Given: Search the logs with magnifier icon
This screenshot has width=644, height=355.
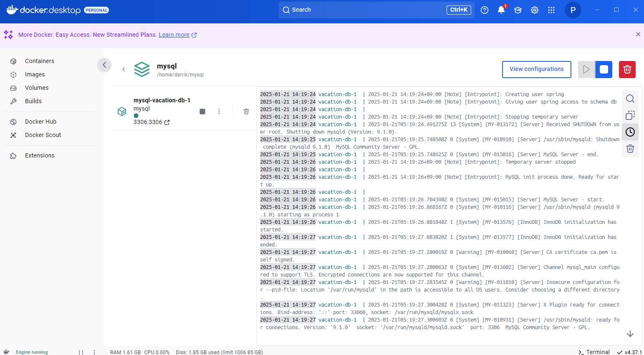Looking at the screenshot, I should point(630,99).
